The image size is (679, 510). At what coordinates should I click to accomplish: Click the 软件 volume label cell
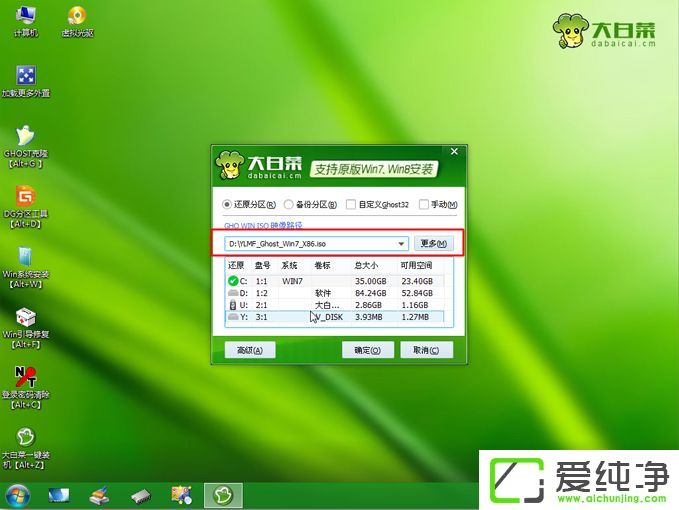[323, 293]
